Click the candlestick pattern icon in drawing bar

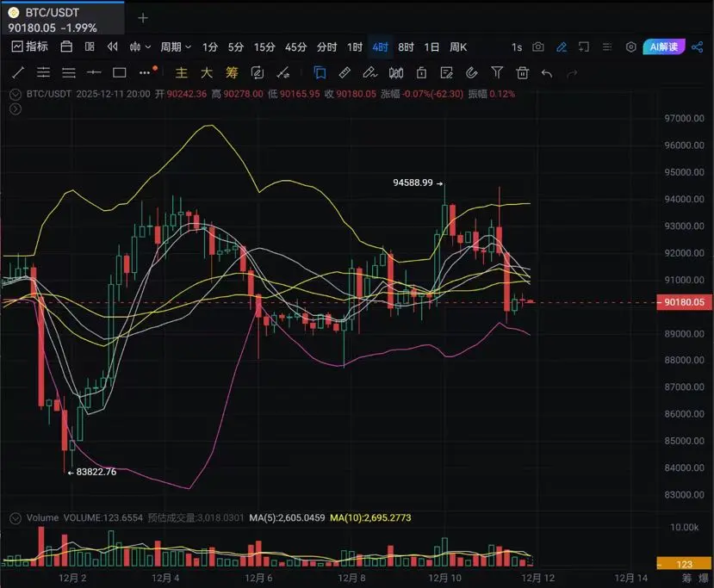pos(395,73)
